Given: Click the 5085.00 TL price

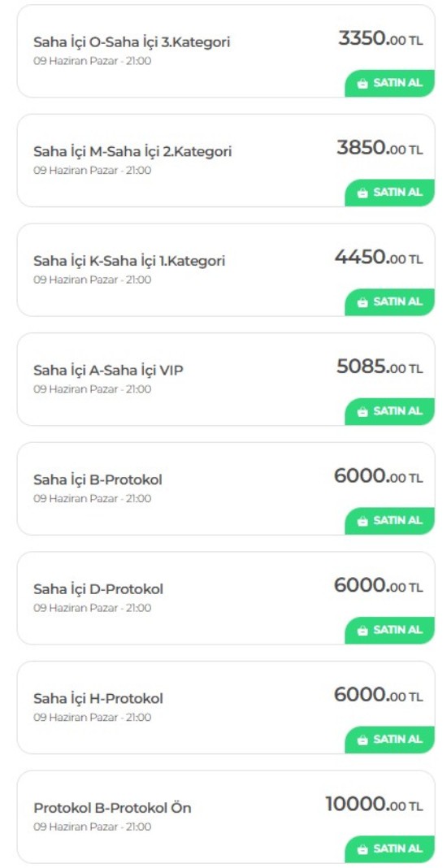Looking at the screenshot, I should coord(380,367).
